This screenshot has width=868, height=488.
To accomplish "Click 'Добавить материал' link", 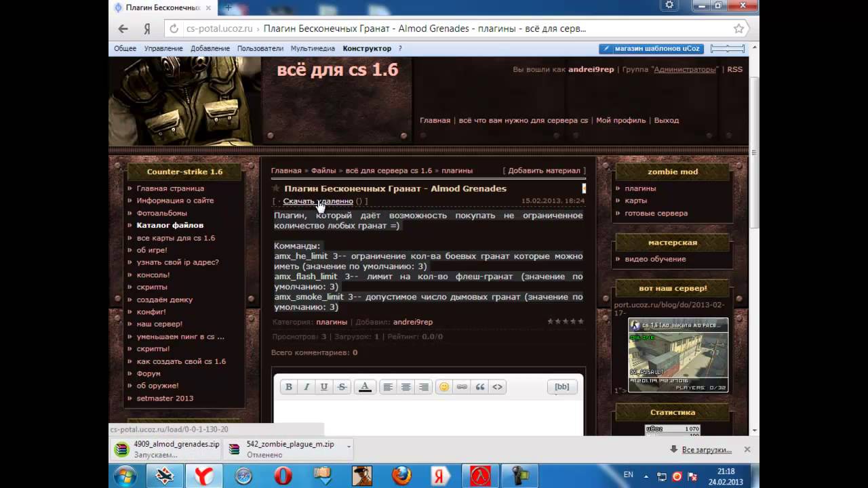I will pyautogui.click(x=544, y=171).
